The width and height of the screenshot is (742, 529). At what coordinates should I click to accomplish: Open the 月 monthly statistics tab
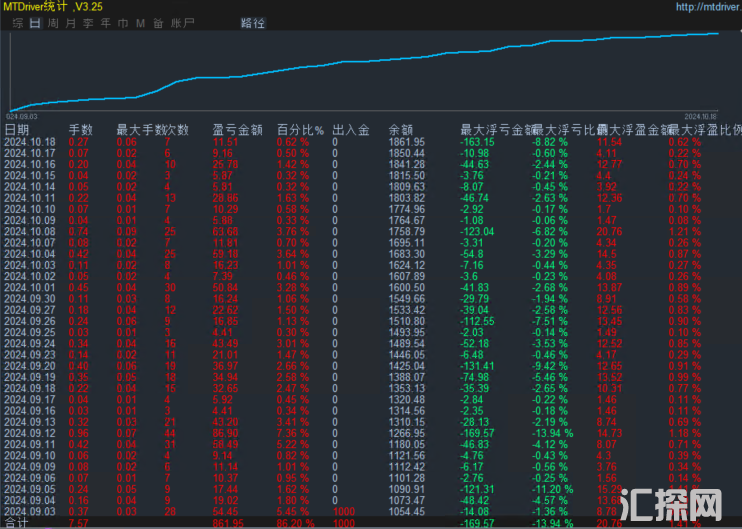click(69, 22)
